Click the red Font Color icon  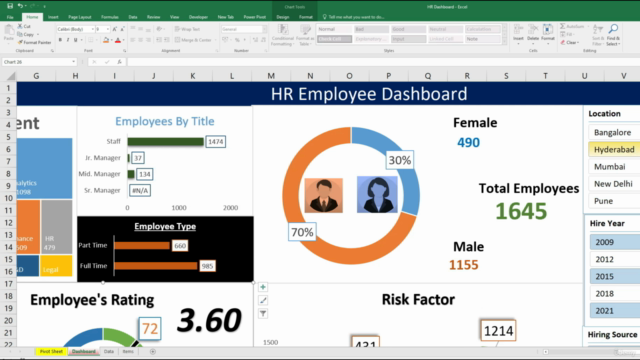(x=118, y=40)
